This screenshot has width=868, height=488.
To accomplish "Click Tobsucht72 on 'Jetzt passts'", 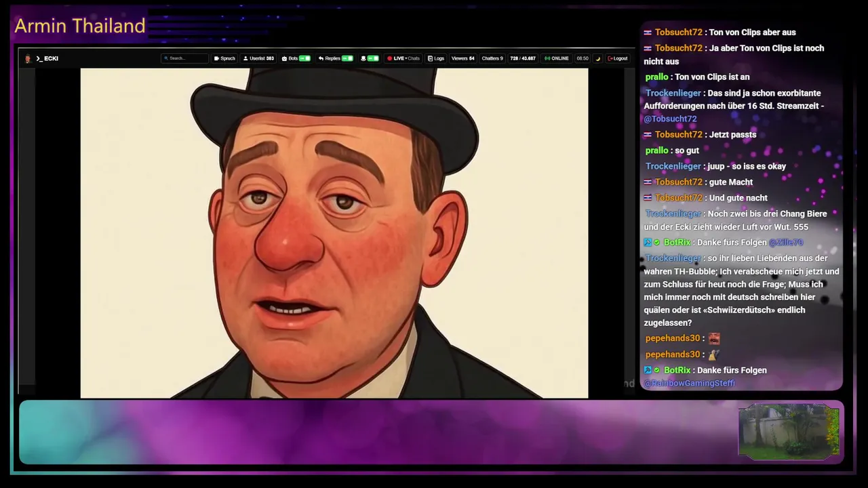I will pyautogui.click(x=679, y=135).
